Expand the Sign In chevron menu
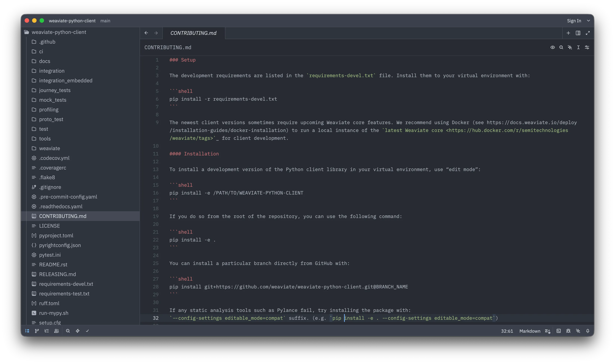 (589, 21)
